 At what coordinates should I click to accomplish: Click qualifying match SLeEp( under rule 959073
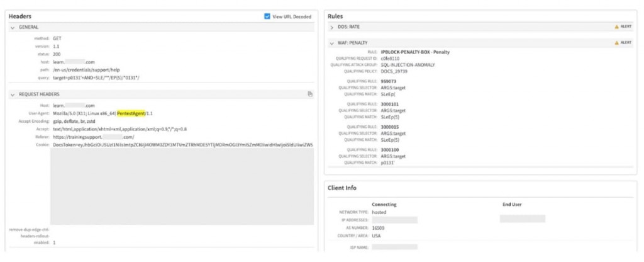[x=388, y=94]
